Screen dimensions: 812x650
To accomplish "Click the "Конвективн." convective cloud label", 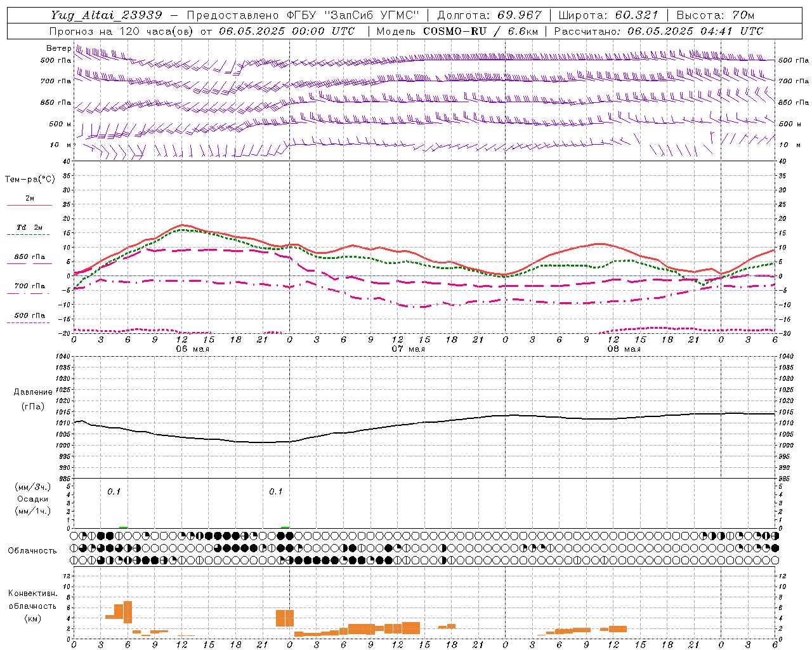I will coord(33,594).
